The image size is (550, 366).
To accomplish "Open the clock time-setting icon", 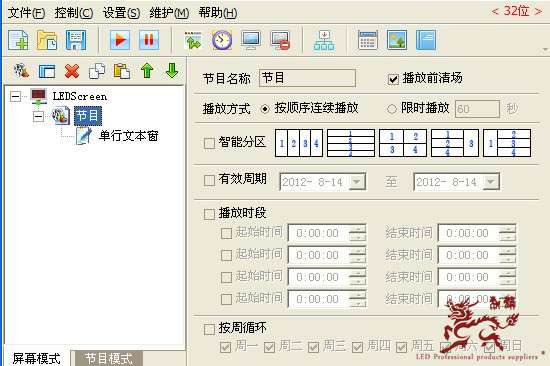I will (222, 40).
